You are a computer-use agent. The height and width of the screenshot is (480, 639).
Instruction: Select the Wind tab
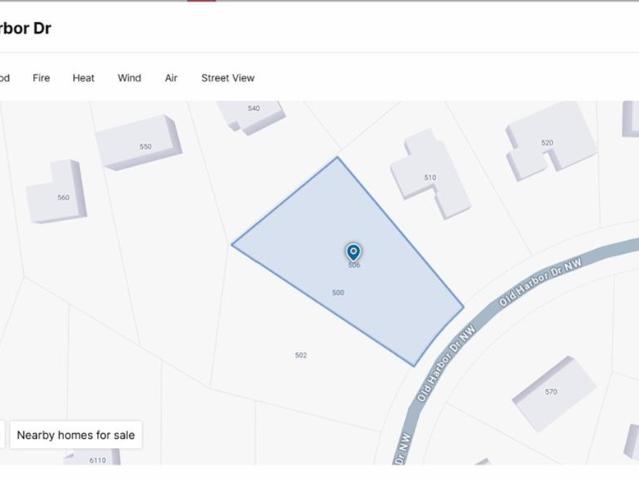tap(129, 78)
